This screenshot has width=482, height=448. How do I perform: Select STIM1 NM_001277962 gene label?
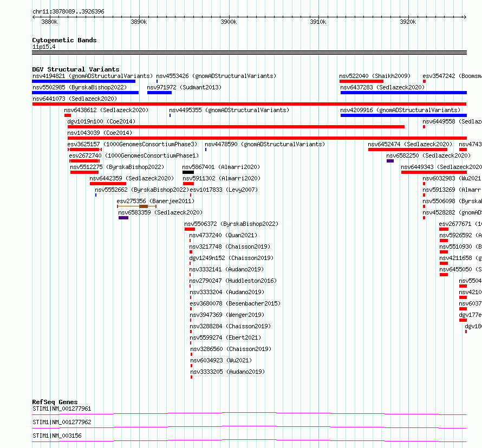click(62, 422)
